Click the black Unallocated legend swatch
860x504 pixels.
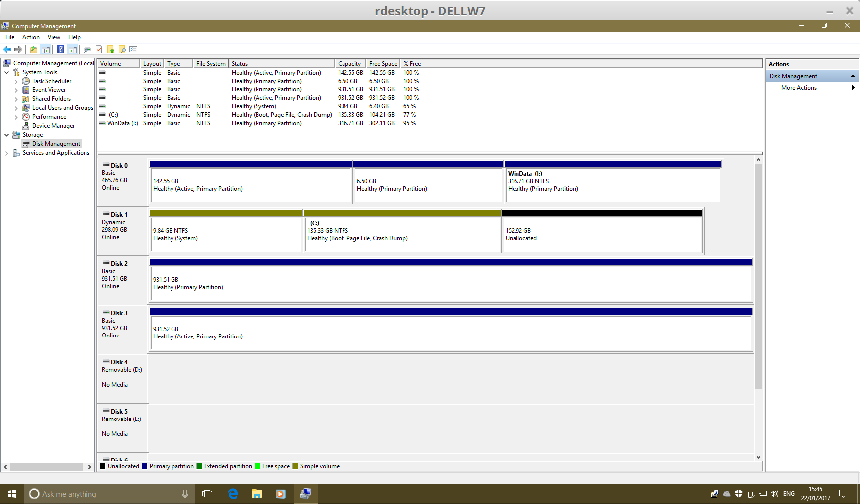click(103, 466)
